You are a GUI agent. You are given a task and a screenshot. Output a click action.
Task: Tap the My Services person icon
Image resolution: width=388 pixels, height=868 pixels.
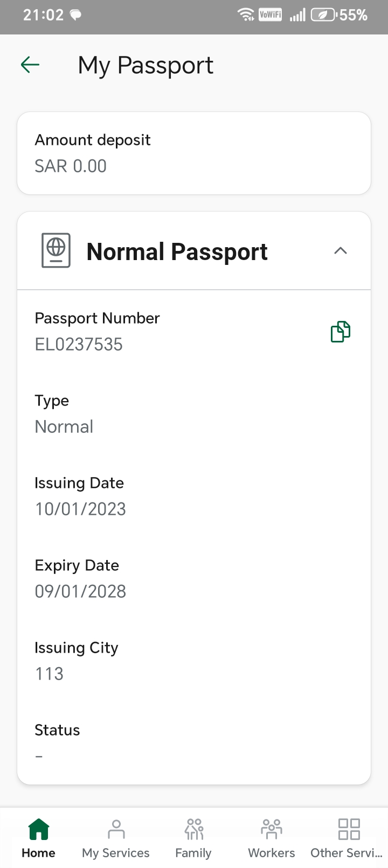116,830
